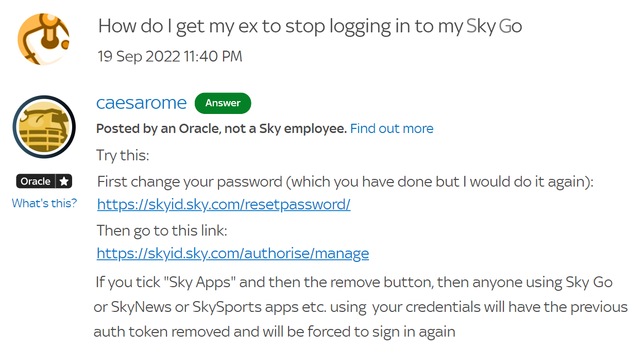
Task: Open the skyid.sky.com password reset link
Action: (x=224, y=204)
